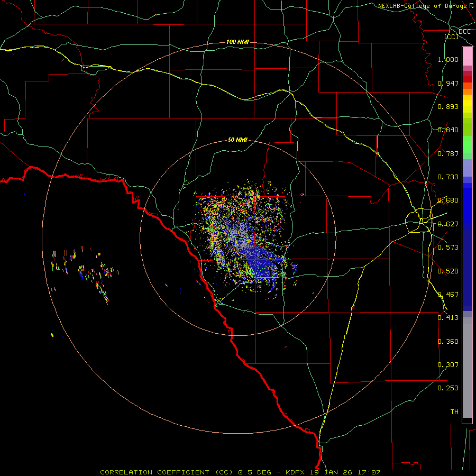The height and width of the screenshot is (476, 476).
Task: Click the "DCC" product label above legend
Action: pos(464,32)
